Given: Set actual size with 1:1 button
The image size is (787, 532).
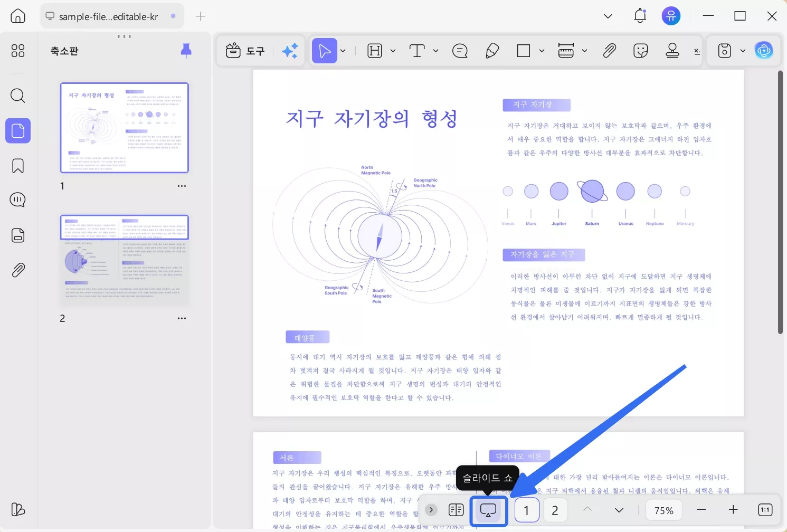Looking at the screenshot, I should pyautogui.click(x=765, y=510).
